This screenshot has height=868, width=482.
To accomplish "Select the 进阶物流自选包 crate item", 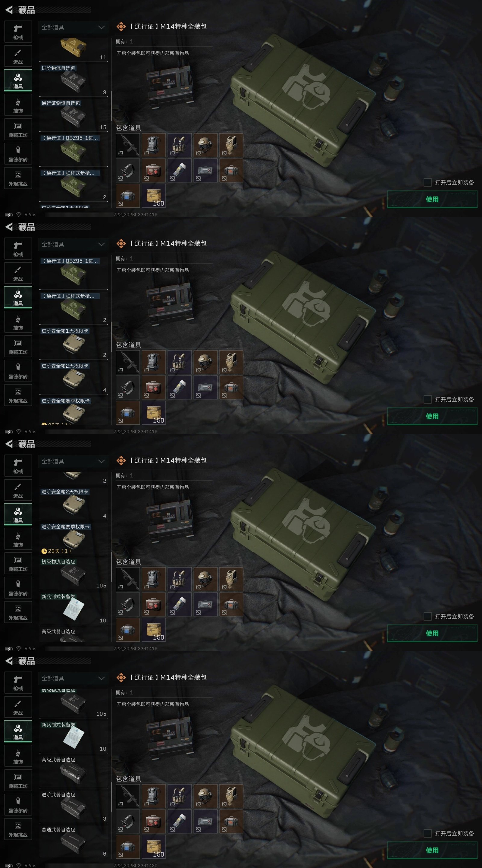I will coord(74,80).
